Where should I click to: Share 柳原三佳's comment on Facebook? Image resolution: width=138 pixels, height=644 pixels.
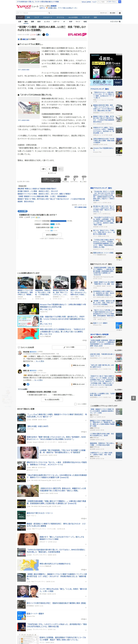[x=28, y=384]
